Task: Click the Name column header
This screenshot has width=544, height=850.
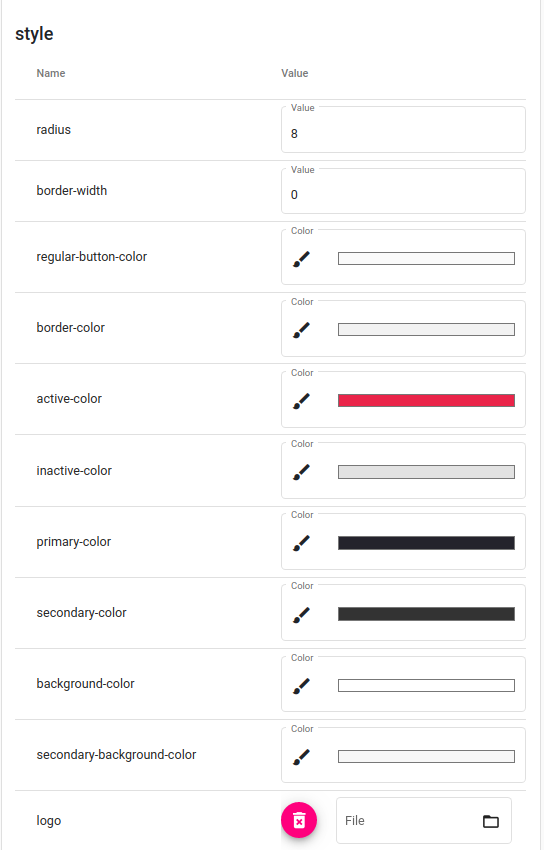Action: click(51, 73)
